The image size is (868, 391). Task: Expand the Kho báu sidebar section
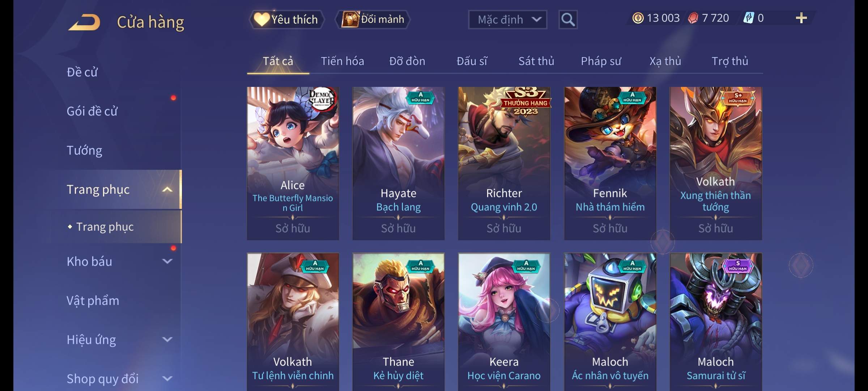coord(167,261)
